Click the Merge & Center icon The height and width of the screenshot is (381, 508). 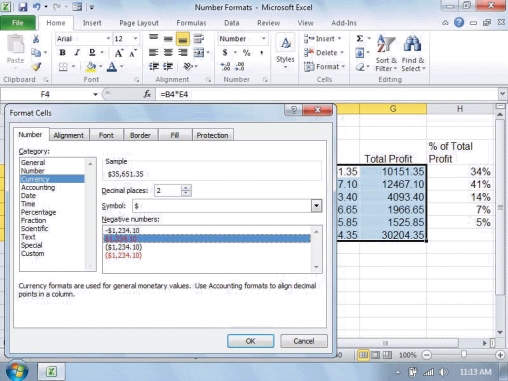(199, 52)
